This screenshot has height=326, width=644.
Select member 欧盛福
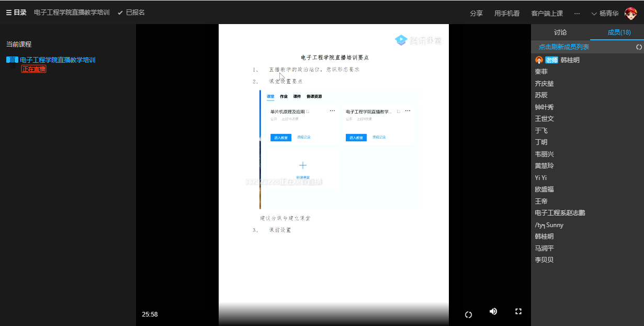(544, 189)
